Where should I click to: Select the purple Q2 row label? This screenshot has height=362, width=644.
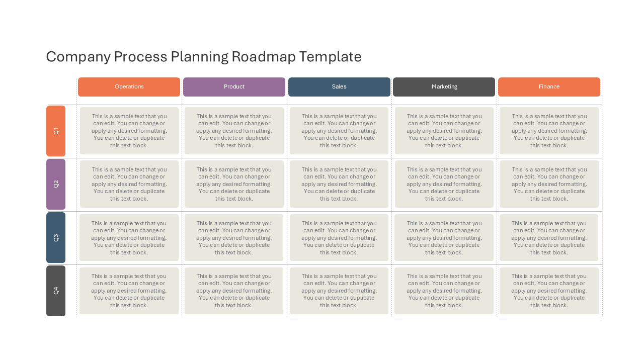point(56,184)
